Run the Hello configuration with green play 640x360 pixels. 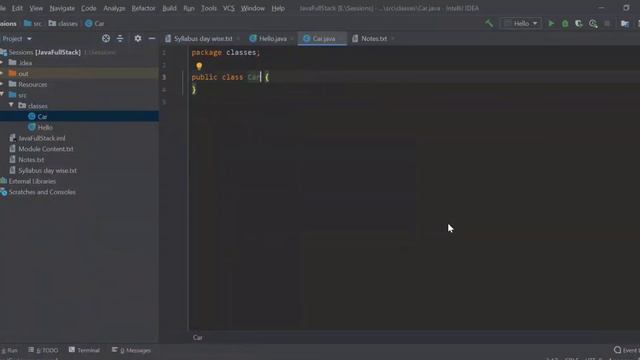pyautogui.click(x=551, y=24)
